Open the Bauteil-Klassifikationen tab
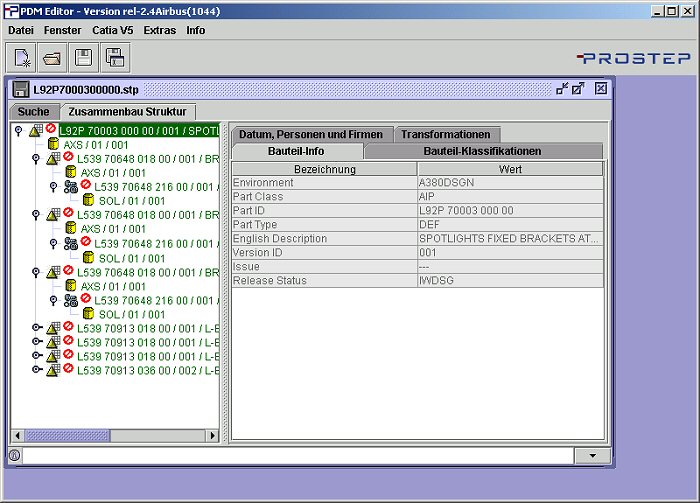Viewport: 700px width, 503px height. 483,151
